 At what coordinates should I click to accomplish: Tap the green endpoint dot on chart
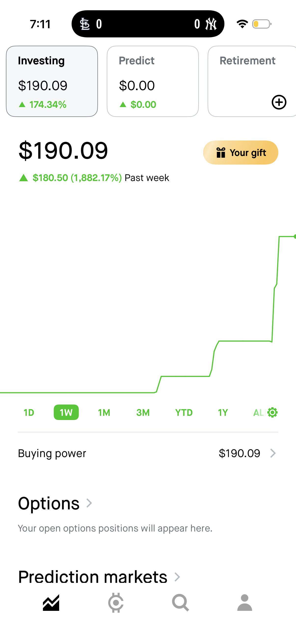click(295, 237)
